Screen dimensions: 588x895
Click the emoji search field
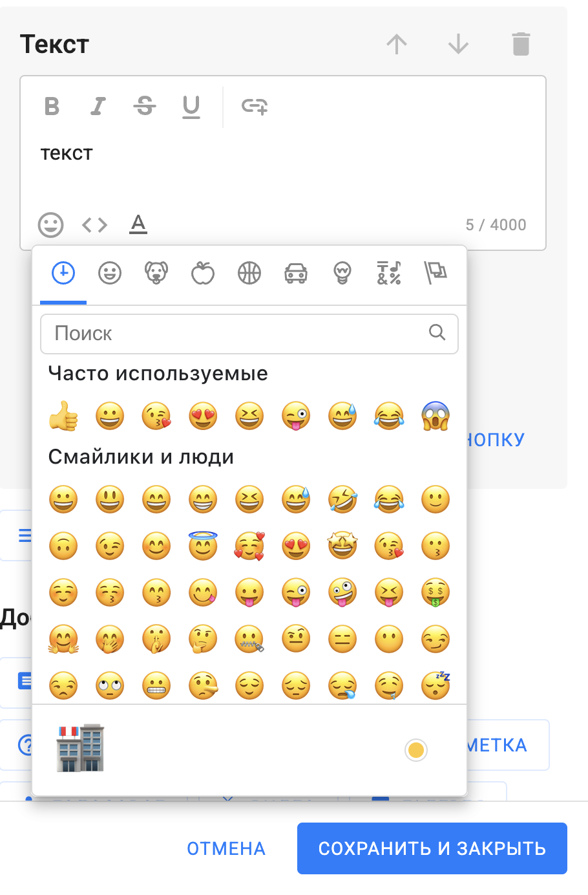pos(239,334)
